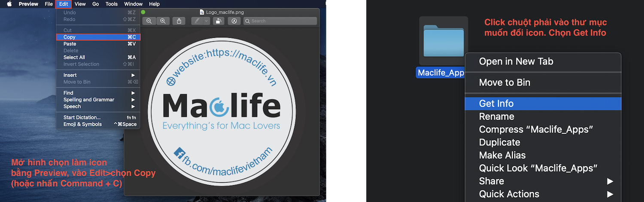The height and width of the screenshot is (202, 644).
Task: Open the Tools menu in menu bar
Action: coord(112,4)
